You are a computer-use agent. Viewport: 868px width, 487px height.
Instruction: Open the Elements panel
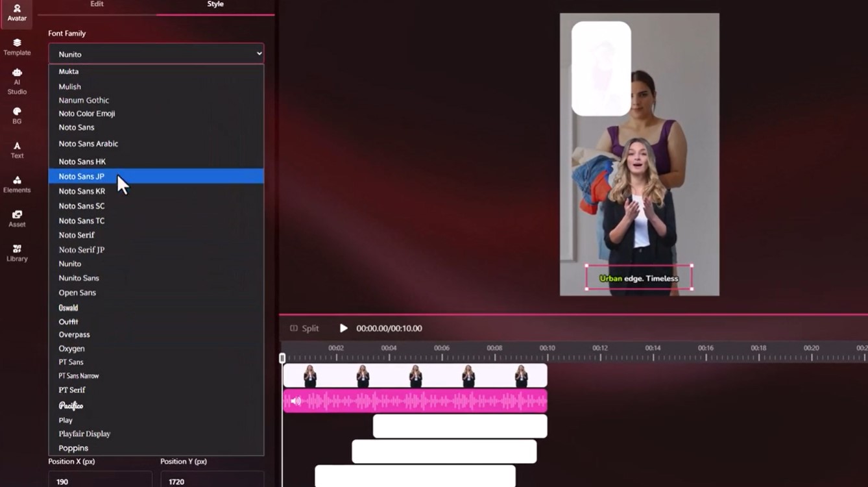click(x=16, y=185)
